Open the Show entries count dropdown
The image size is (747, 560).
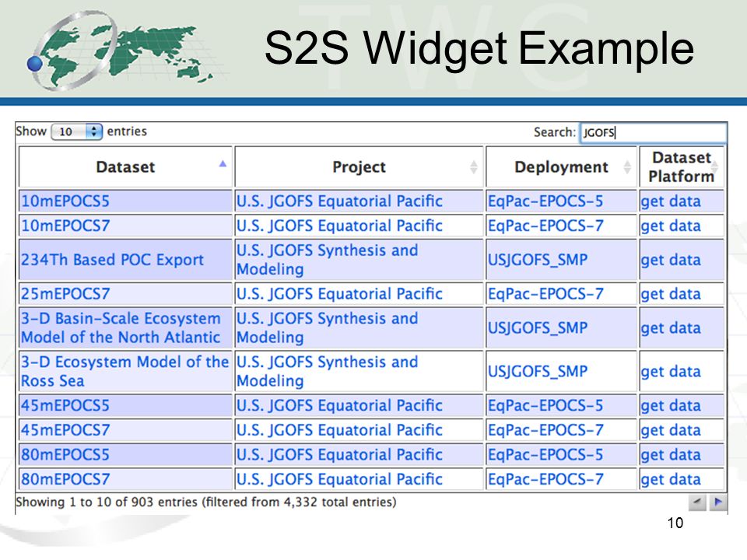pyautogui.click(x=77, y=131)
